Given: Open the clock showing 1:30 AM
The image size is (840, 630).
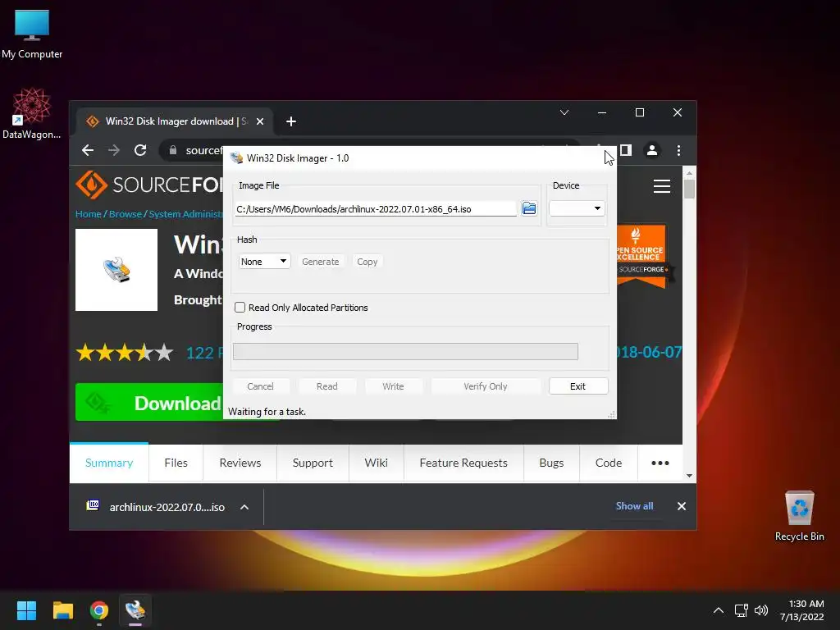Looking at the screenshot, I should [x=802, y=610].
